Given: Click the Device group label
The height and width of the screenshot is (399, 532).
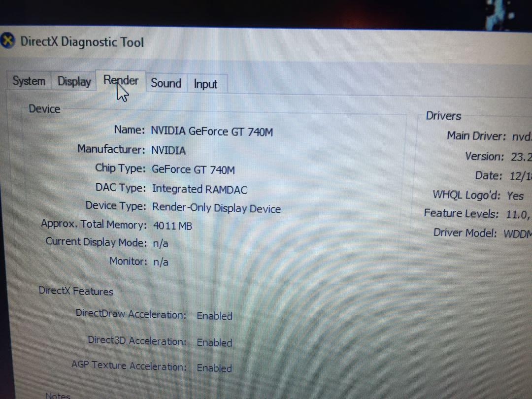Looking at the screenshot, I should (44, 109).
